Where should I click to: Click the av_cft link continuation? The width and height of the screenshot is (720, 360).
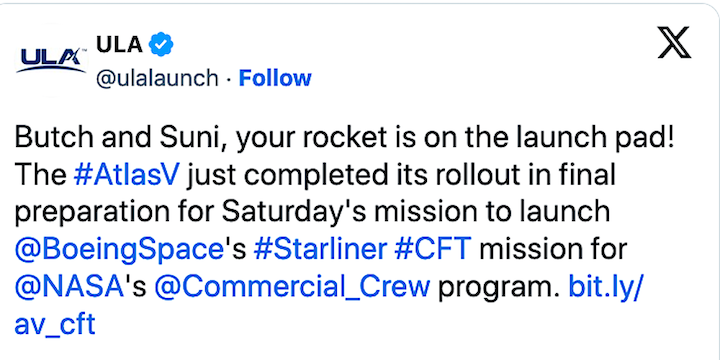55,324
